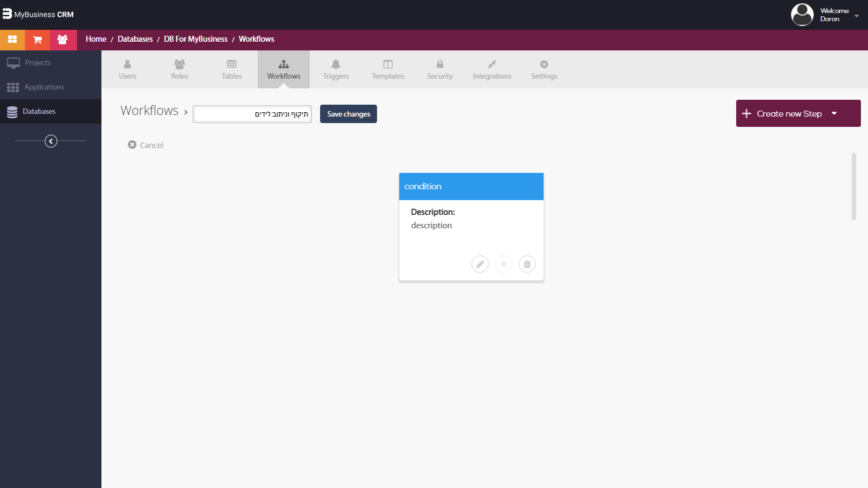Open Projects in the sidebar

pyautogui.click(x=50, y=63)
